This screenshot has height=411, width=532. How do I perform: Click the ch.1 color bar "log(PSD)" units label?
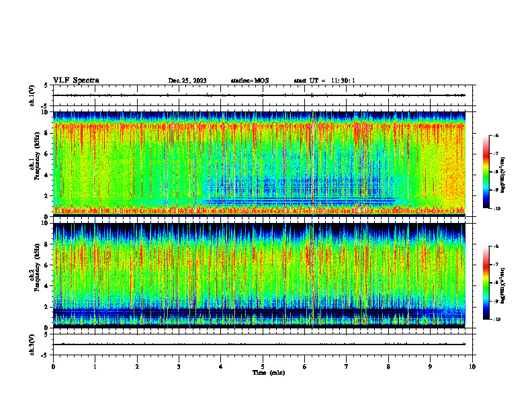(x=503, y=175)
